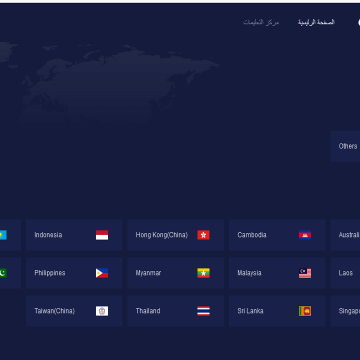Click the Thailand flag icon
The image size is (360, 360).
pos(203,311)
